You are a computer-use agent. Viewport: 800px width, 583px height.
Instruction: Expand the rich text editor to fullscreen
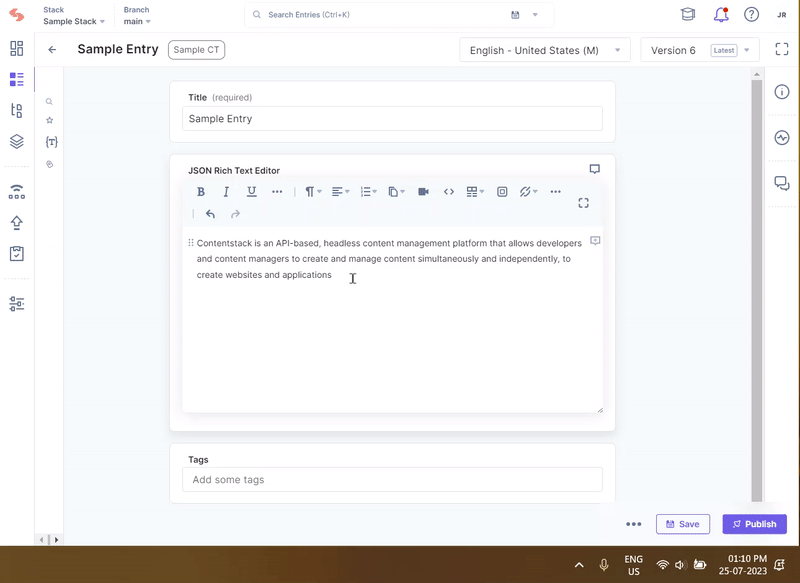[x=583, y=203]
